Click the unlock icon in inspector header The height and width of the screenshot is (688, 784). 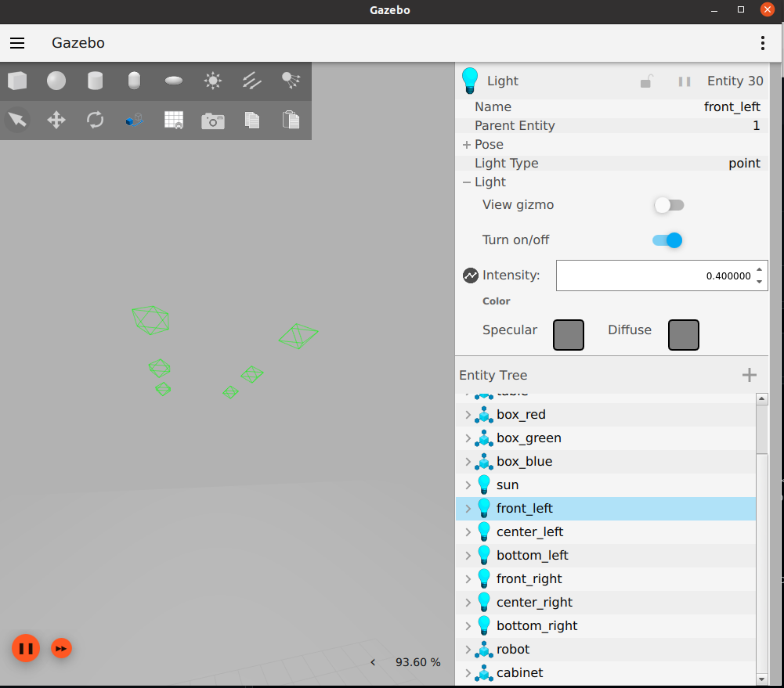[x=646, y=81]
